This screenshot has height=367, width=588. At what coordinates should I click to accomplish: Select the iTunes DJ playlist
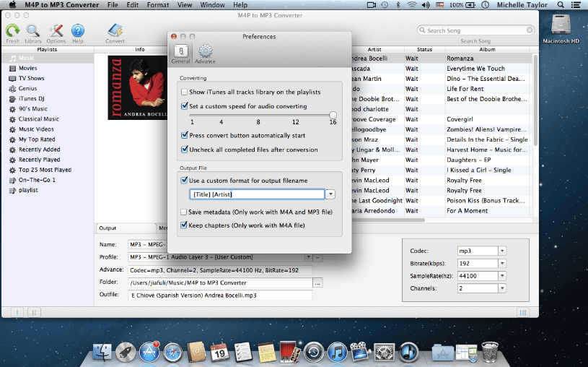click(x=47, y=98)
